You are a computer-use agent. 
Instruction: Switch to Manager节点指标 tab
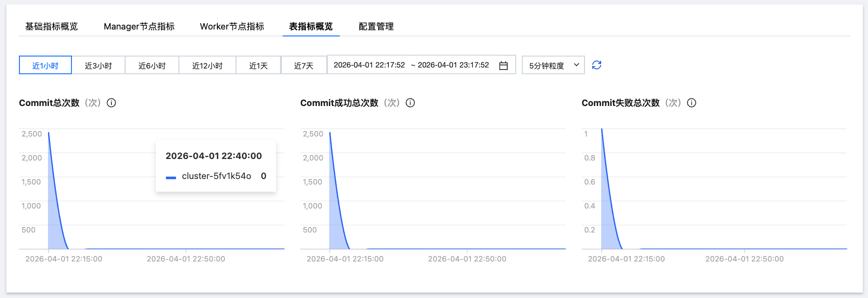[139, 26]
